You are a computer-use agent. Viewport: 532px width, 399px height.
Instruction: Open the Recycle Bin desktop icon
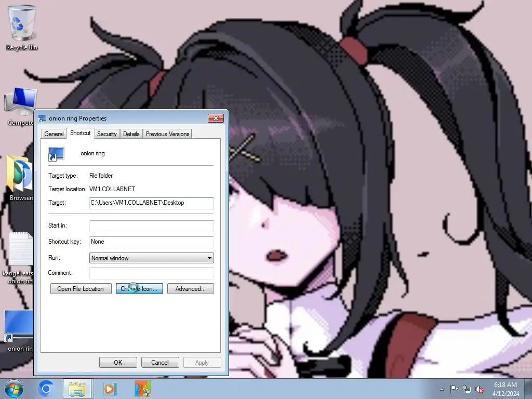pos(22,28)
